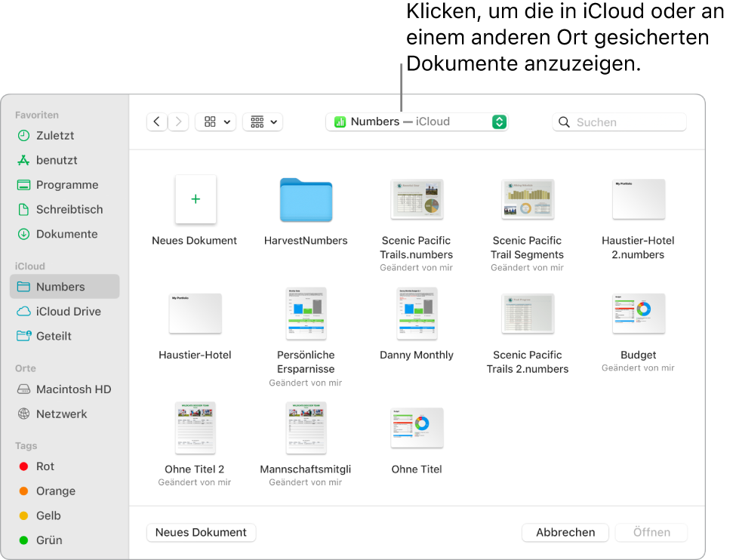Viewport: 736px width, 560px height.
Task: Click the Abbrechen button
Action: tap(565, 533)
